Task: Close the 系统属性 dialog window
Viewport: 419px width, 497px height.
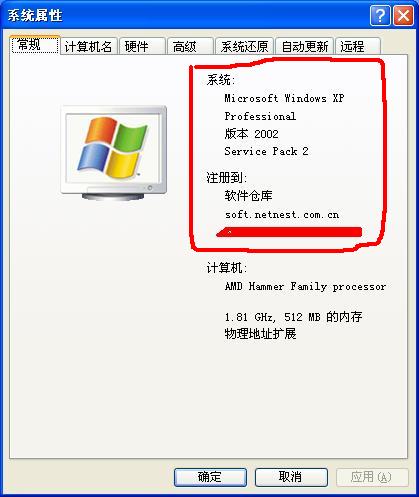Action: (403, 16)
